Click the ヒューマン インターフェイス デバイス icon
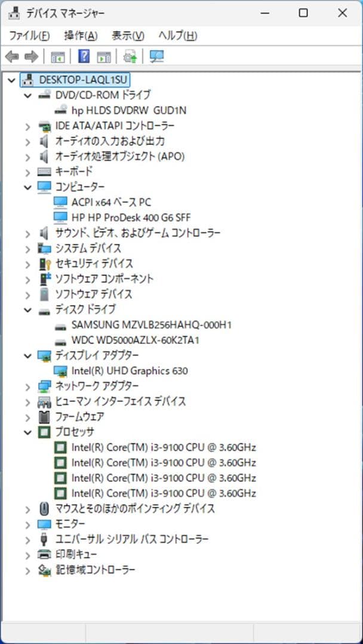363x644 pixels. [44, 402]
